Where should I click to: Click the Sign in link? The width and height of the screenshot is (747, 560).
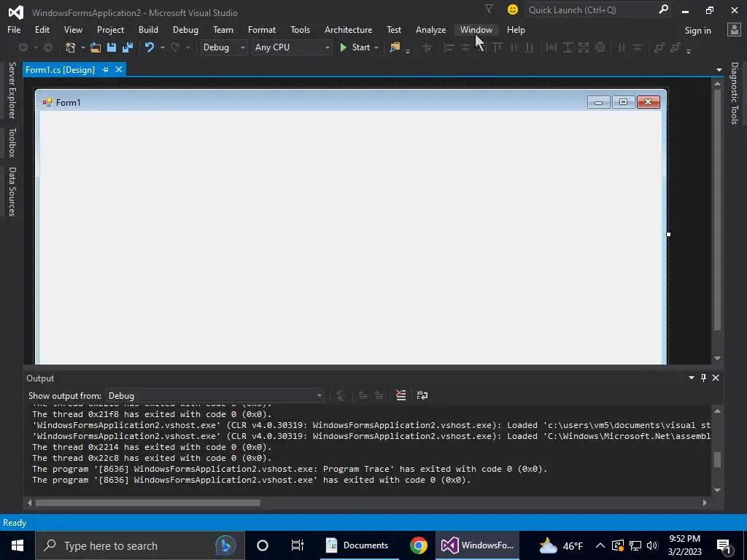[x=697, y=31]
